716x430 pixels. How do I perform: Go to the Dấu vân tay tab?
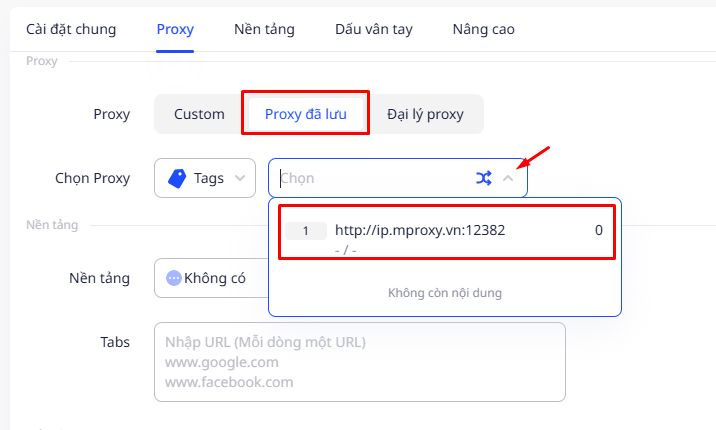[373, 29]
